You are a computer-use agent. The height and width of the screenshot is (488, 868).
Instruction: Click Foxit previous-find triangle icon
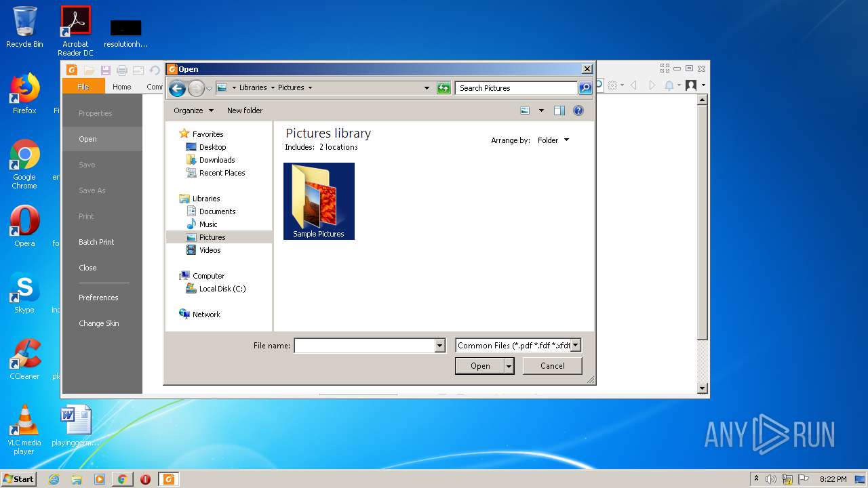633,85
